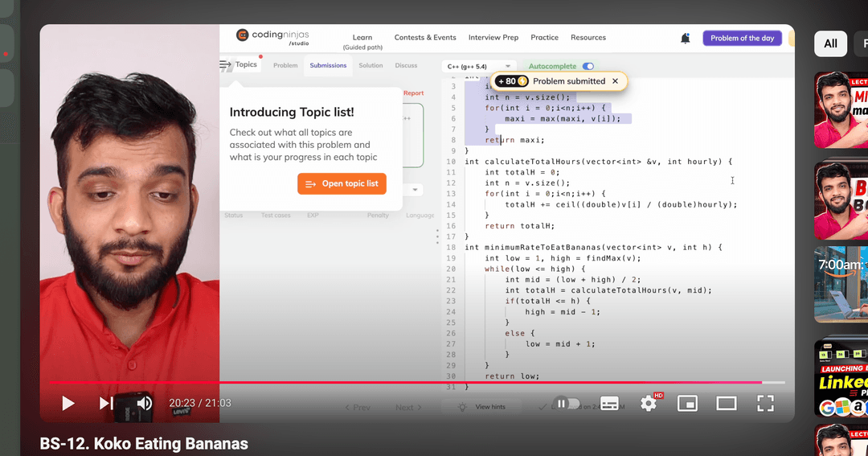
Task: Click the Problem of the day button
Action: point(742,38)
